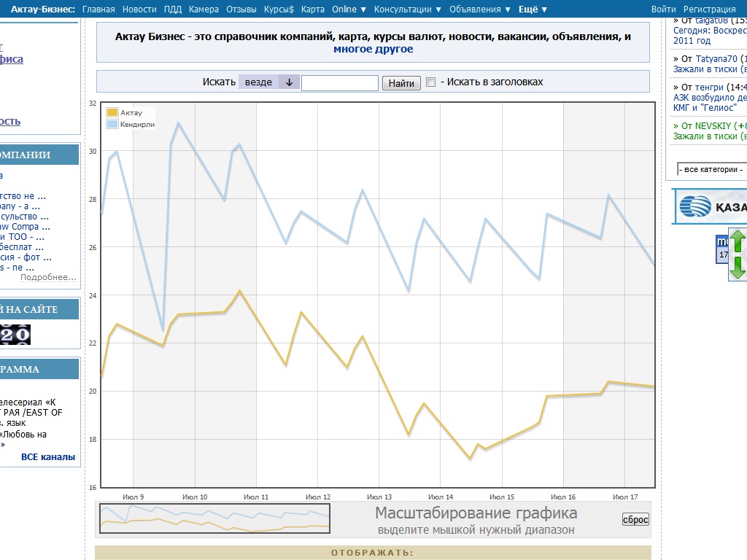
Task: Open NEVSKIY comment 'Зажали в тиски'
Action: (x=710, y=136)
